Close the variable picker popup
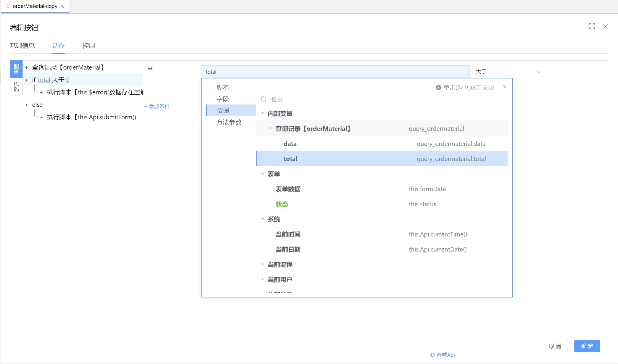The height and width of the screenshot is (364, 618). tap(505, 87)
